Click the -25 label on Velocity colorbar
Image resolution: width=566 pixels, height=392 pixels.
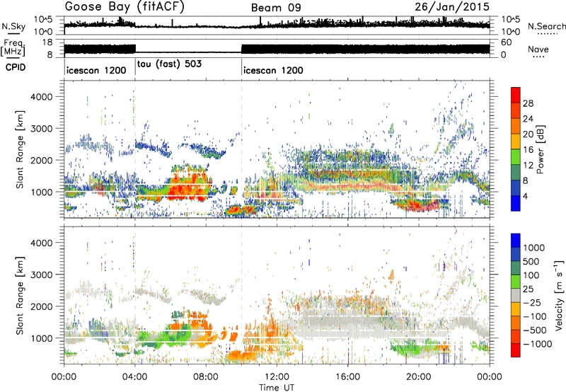532,302
